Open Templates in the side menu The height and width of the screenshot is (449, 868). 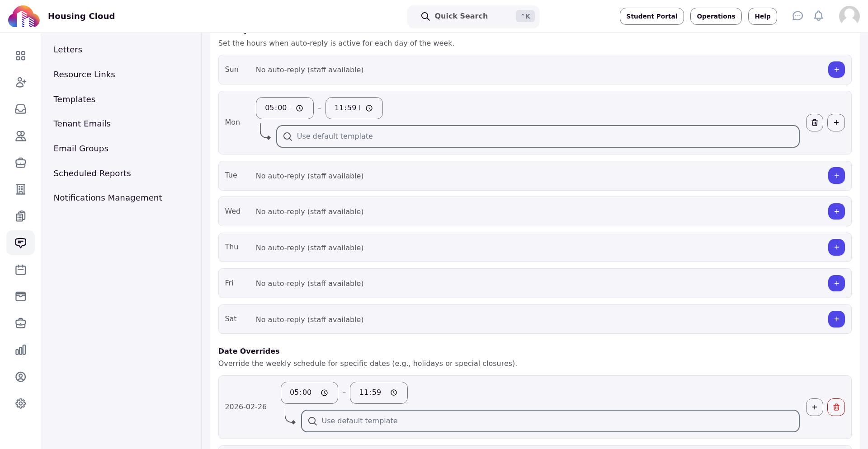(75, 99)
